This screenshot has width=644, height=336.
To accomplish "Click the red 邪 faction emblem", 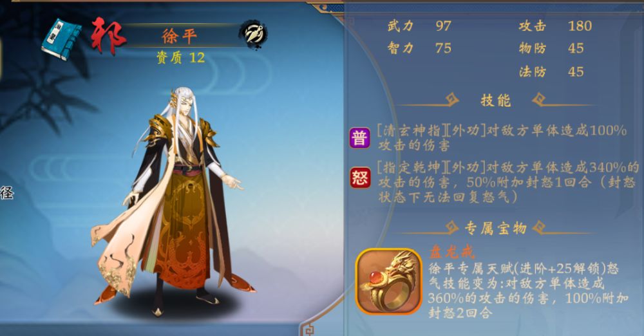I will pyautogui.click(x=108, y=35).
